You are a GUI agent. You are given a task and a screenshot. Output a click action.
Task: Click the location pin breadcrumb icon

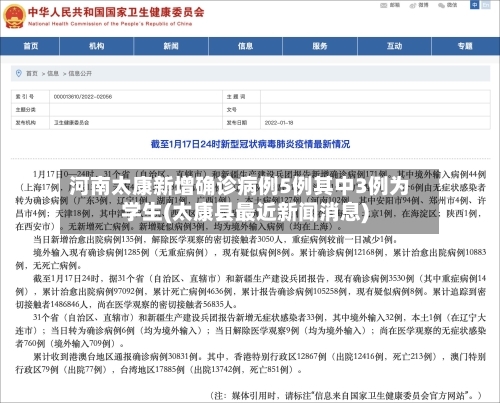[x=19, y=73]
